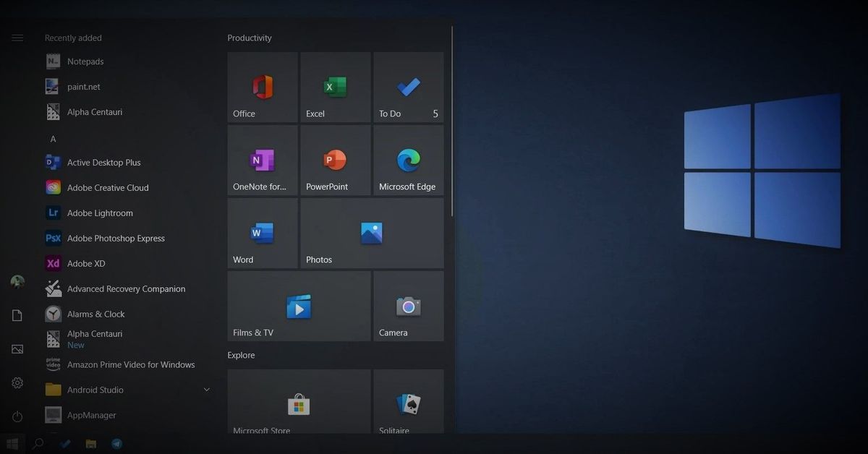Open taskbar search magnifier
This screenshot has height=454, width=868.
click(x=38, y=444)
